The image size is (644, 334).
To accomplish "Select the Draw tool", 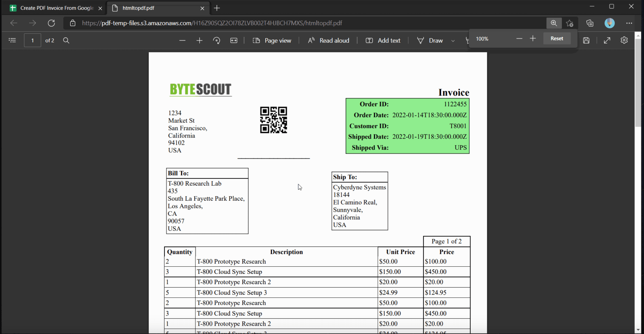I will coord(435,40).
